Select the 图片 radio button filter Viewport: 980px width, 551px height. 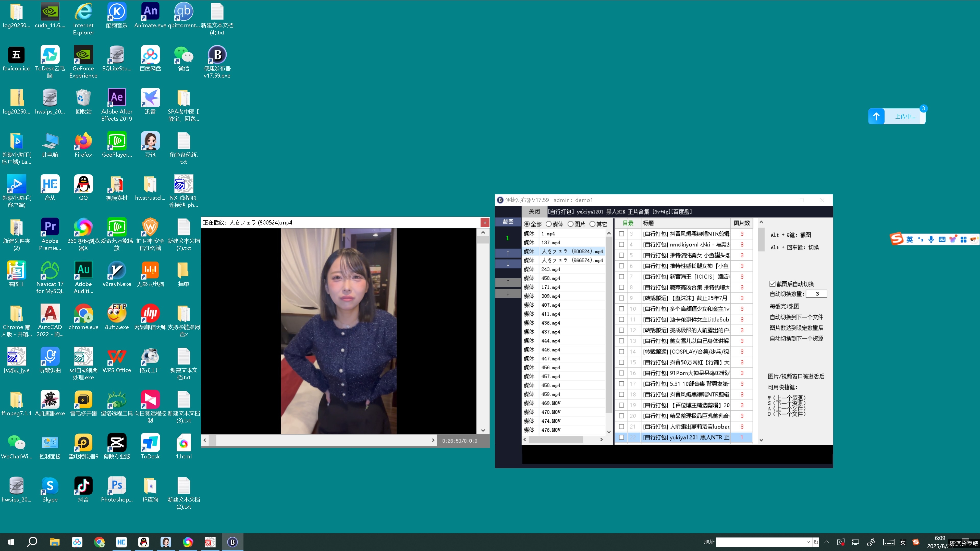(x=571, y=224)
